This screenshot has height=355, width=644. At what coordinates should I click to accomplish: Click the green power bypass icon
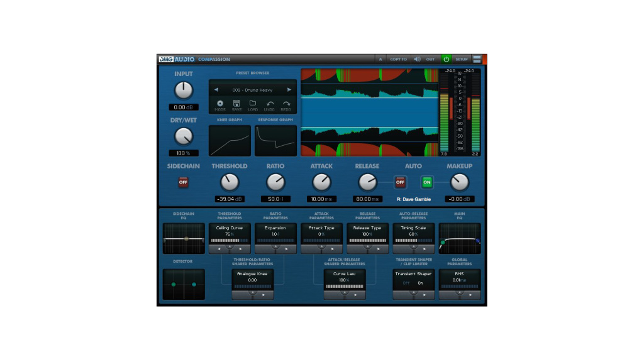pyautogui.click(x=446, y=59)
